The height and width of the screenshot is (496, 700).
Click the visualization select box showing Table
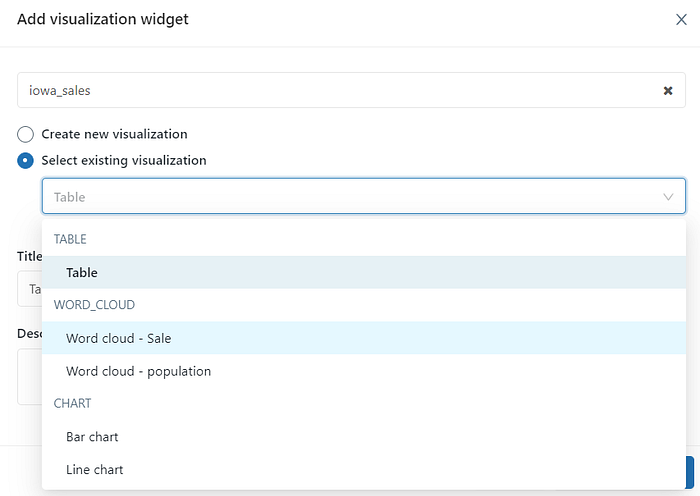coord(364,196)
